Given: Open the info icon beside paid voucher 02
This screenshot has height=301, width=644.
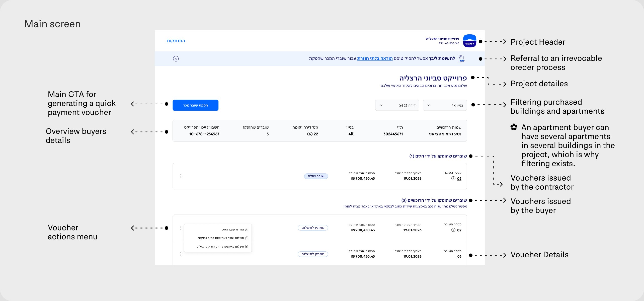Looking at the screenshot, I should pos(453,178).
